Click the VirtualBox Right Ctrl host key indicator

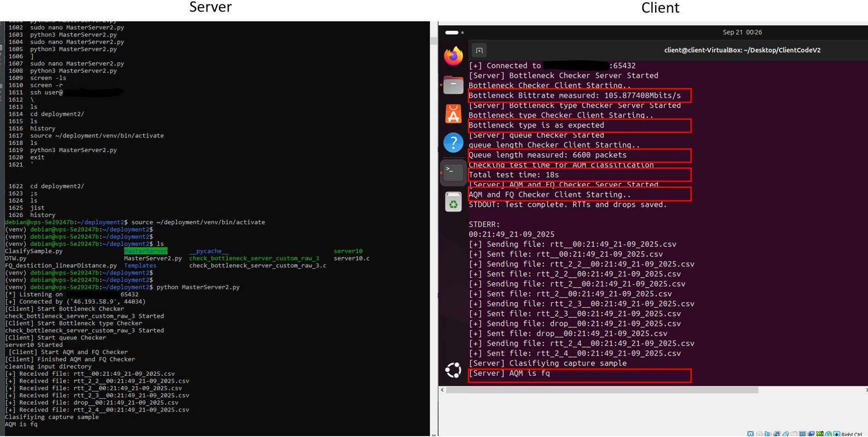[851, 434]
